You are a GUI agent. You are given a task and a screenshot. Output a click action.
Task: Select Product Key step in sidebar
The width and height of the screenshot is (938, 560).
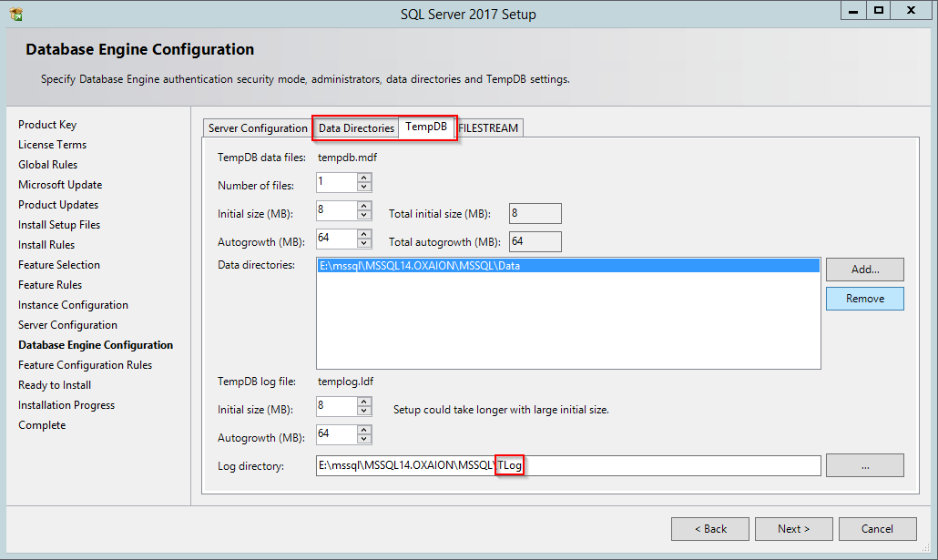coord(47,125)
